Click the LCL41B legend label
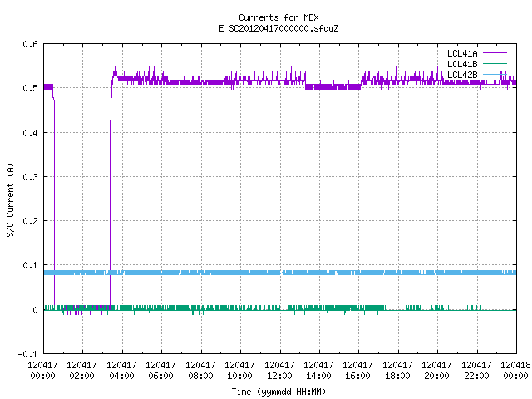 [462, 64]
